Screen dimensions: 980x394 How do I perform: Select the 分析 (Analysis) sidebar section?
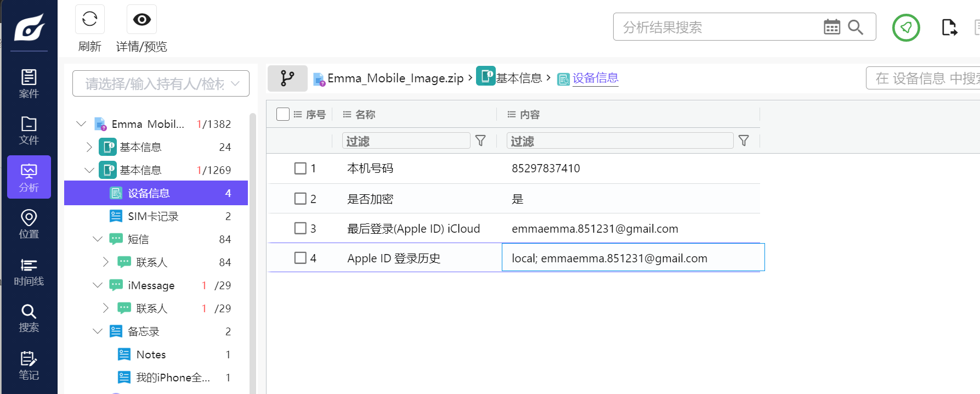click(29, 177)
